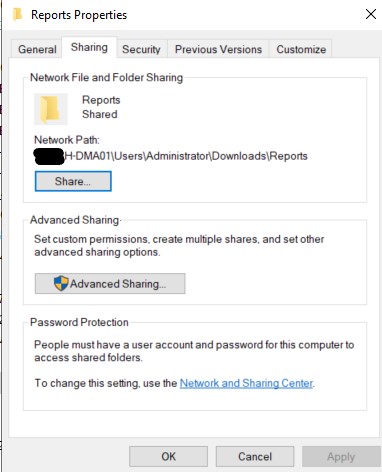This screenshot has width=382, height=472.
Task: Click the greyed-out Apply button
Action: tap(341, 456)
